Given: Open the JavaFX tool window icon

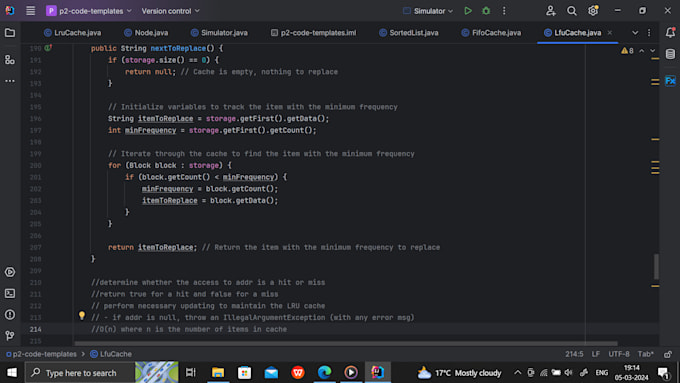Looking at the screenshot, I should (x=670, y=81).
